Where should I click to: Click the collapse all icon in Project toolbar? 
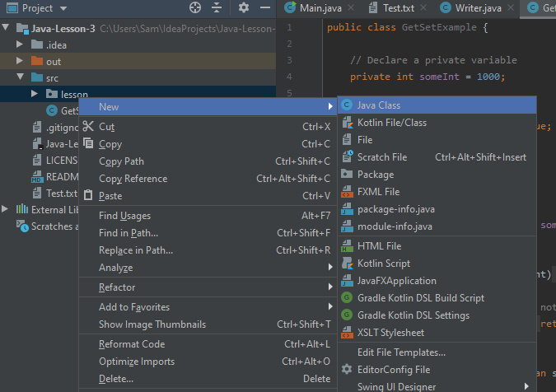[x=217, y=8]
